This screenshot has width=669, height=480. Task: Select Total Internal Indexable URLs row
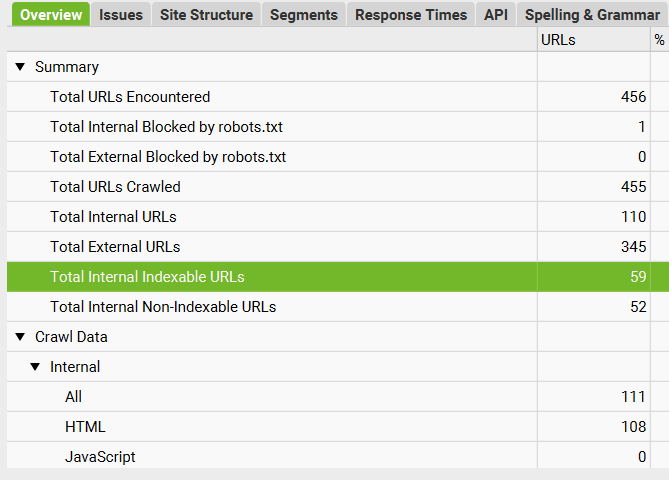coord(338,276)
